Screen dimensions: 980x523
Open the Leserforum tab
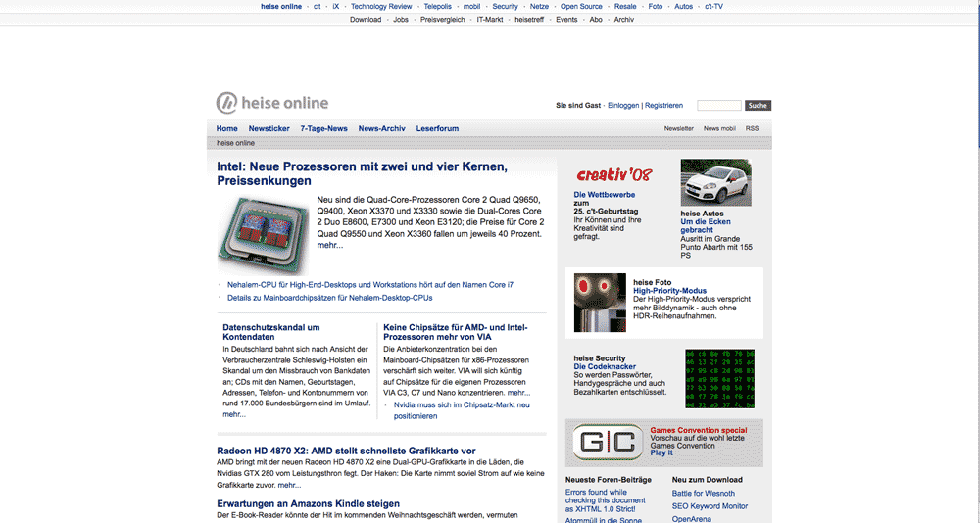pyautogui.click(x=437, y=128)
